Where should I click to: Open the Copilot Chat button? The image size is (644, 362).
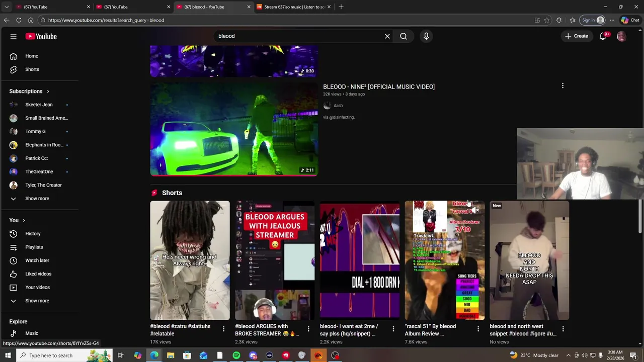[x=630, y=20]
